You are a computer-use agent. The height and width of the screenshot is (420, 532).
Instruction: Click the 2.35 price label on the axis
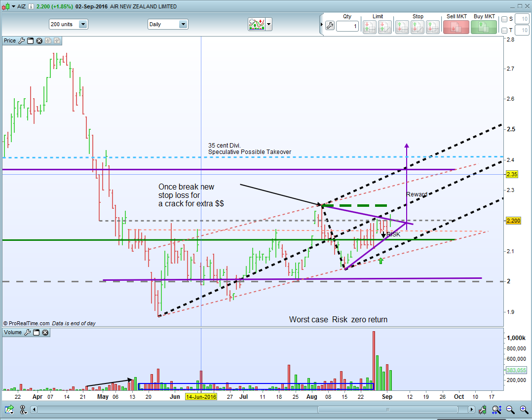coord(512,174)
